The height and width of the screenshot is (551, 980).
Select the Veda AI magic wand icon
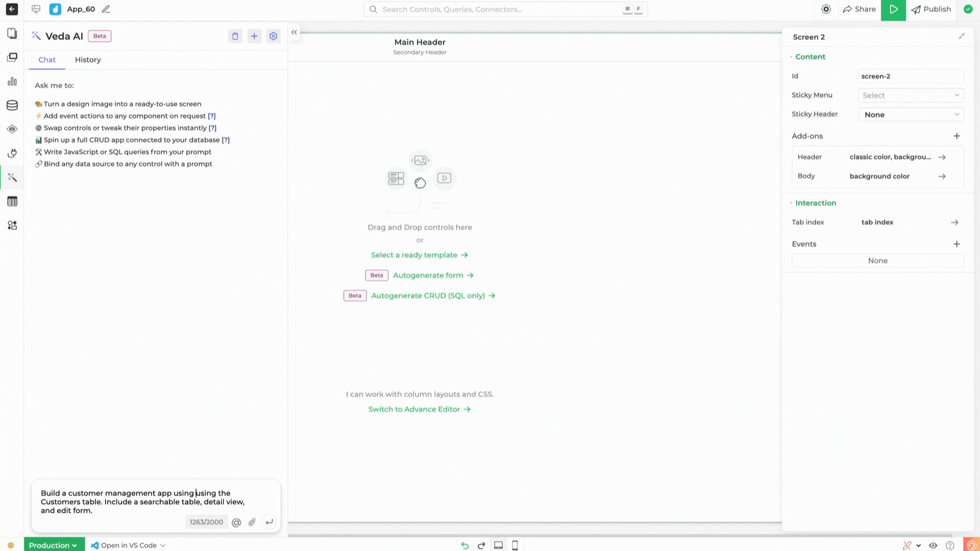point(12,177)
